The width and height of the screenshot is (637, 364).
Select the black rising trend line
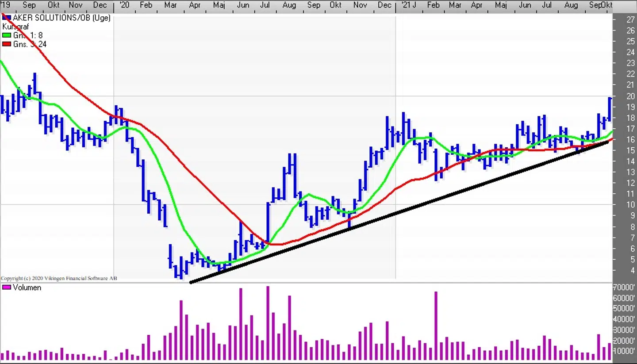[398, 215]
